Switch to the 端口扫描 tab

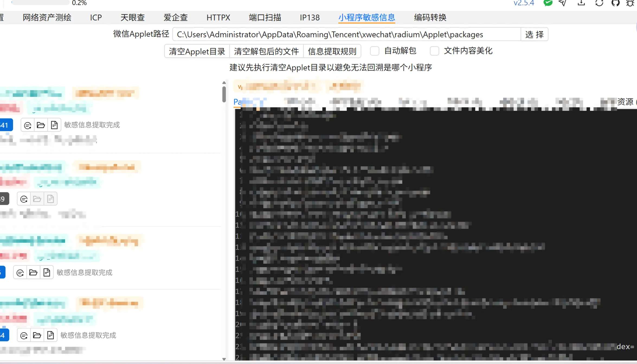(x=265, y=18)
